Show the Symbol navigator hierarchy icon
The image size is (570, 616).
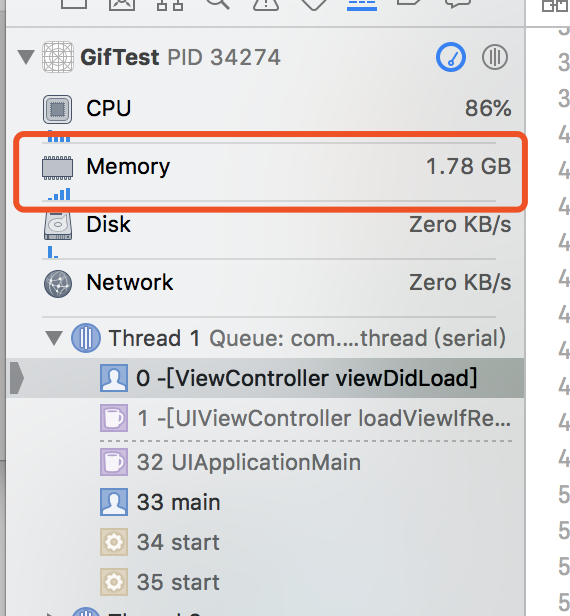tap(170, 4)
